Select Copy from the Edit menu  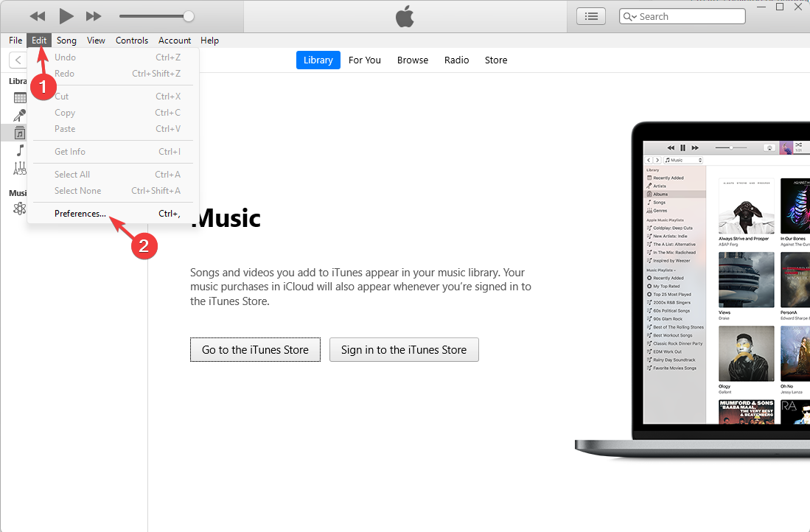coord(65,112)
